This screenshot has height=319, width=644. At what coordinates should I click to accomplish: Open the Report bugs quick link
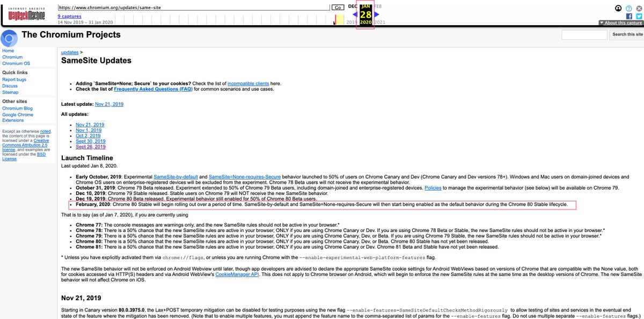pyautogui.click(x=14, y=79)
